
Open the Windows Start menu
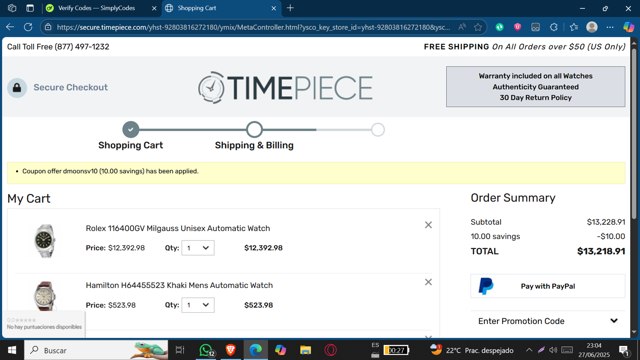pos(12,350)
